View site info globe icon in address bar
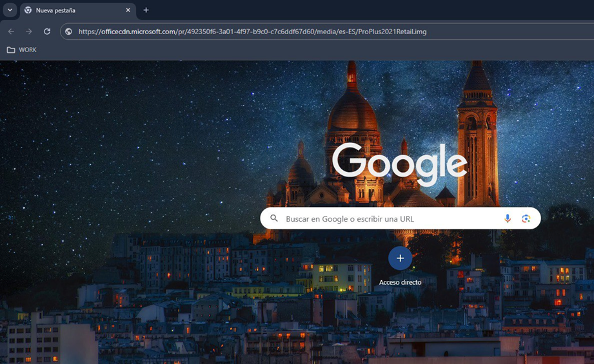Viewport: 594px width, 364px height. coord(69,32)
